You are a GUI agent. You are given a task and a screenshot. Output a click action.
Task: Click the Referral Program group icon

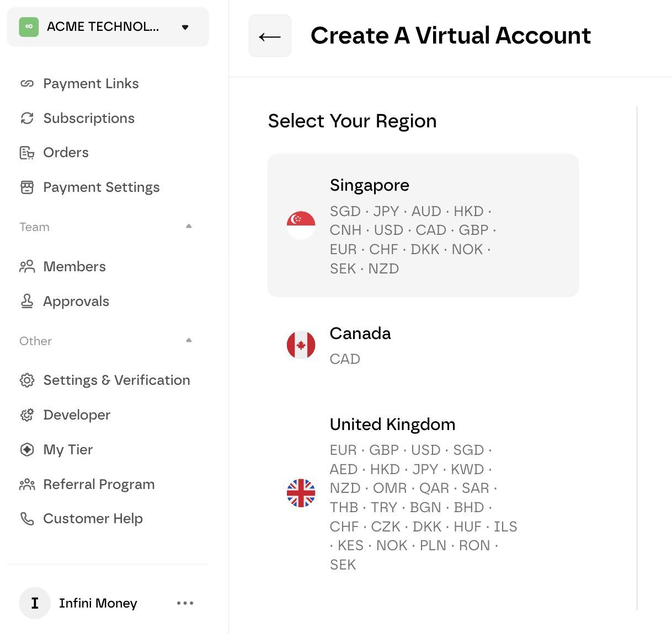click(26, 484)
